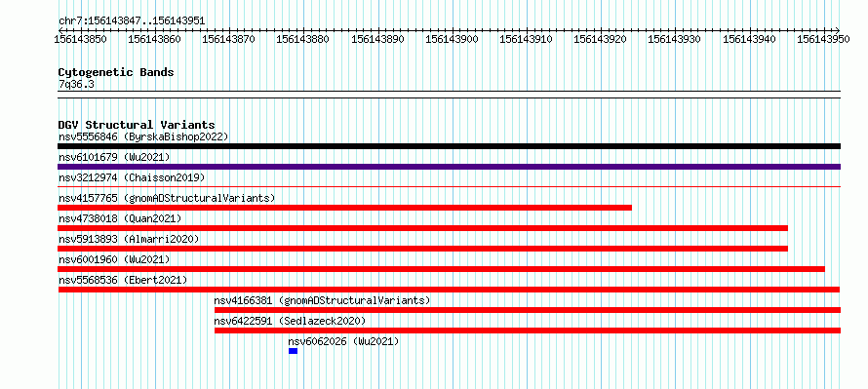Click ruler position 156143910

point(527,39)
